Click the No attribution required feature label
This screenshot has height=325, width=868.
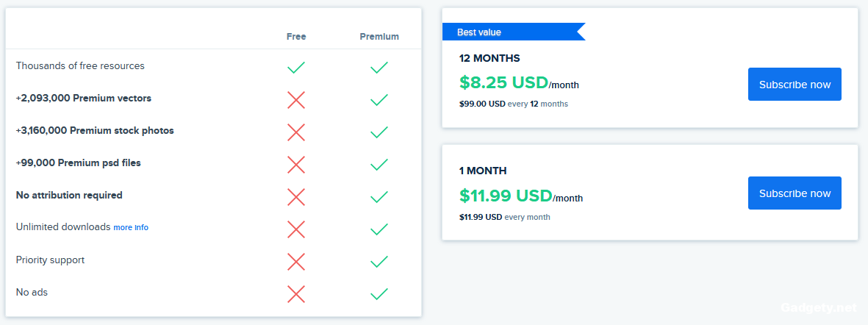(69, 196)
